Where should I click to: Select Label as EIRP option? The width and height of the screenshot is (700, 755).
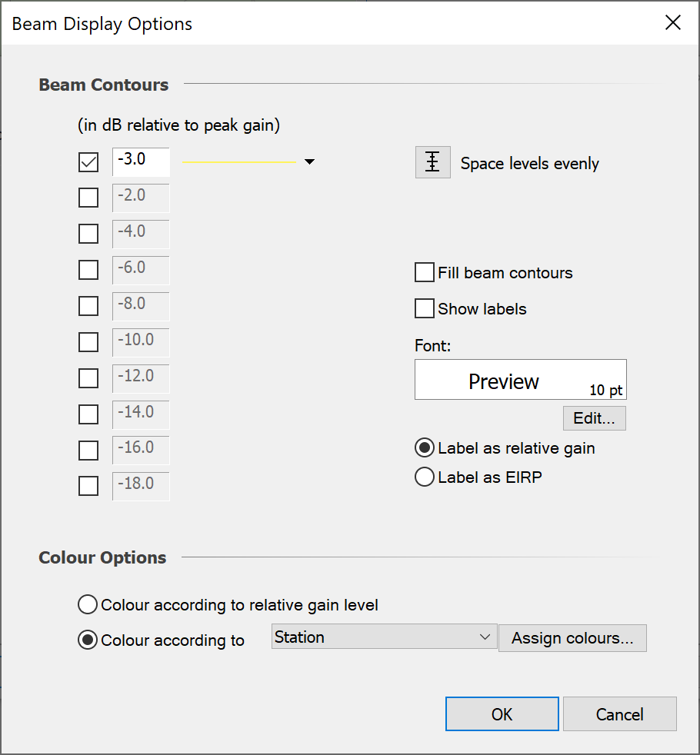(425, 477)
